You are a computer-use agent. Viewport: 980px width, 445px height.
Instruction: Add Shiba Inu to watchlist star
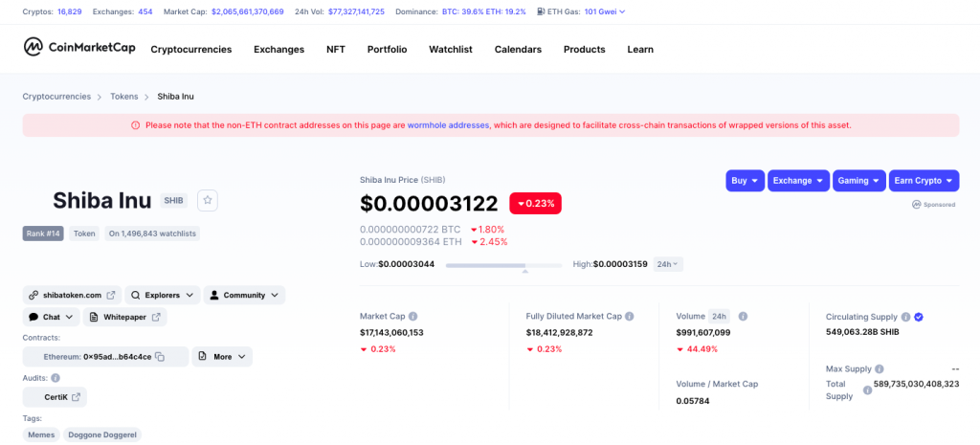(x=208, y=201)
